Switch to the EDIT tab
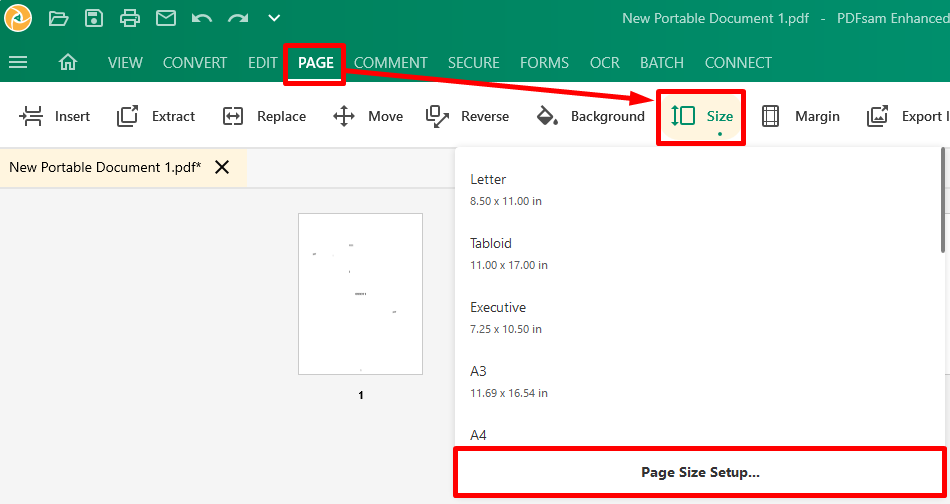Viewport: 950px width, 504px height. (262, 63)
